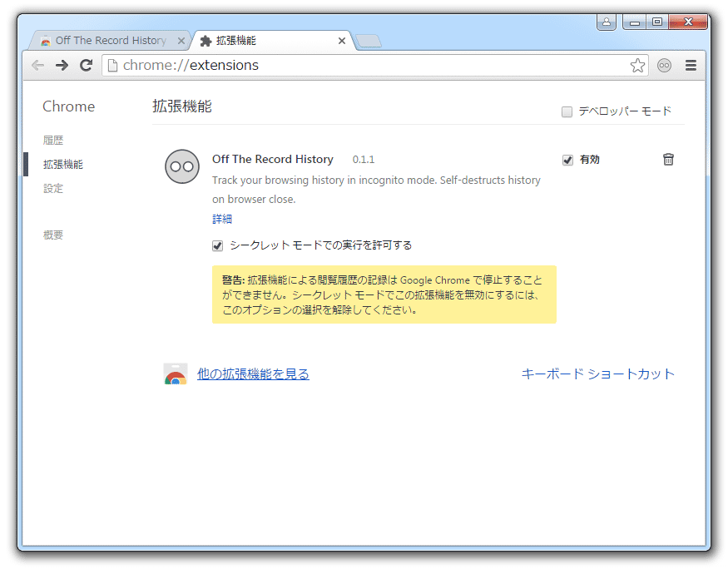Delete extension with trash can icon
728x569 pixels.
(x=668, y=159)
